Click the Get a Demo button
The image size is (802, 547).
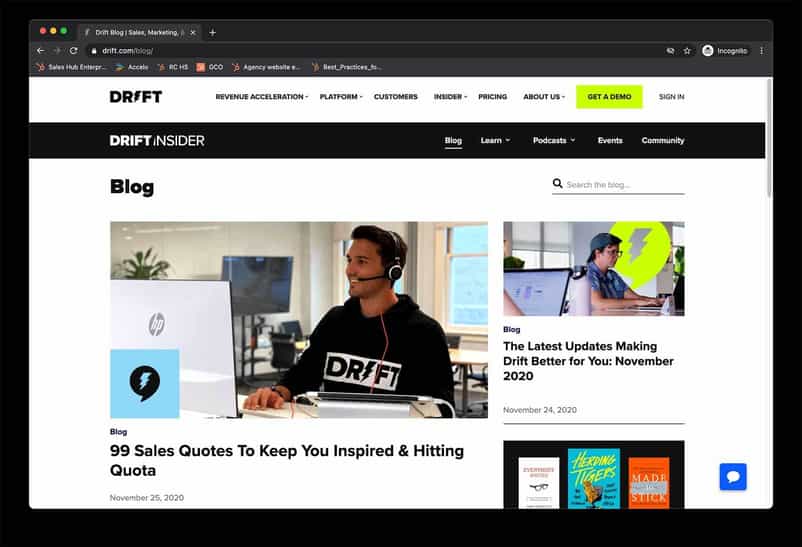click(609, 97)
